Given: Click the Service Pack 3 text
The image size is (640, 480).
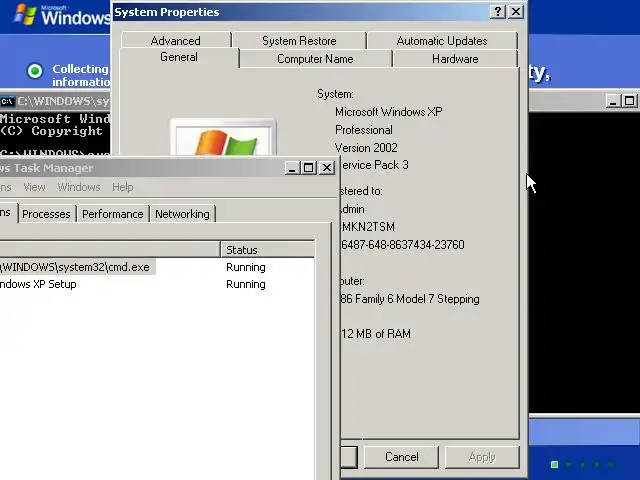Looking at the screenshot, I should tap(374, 165).
